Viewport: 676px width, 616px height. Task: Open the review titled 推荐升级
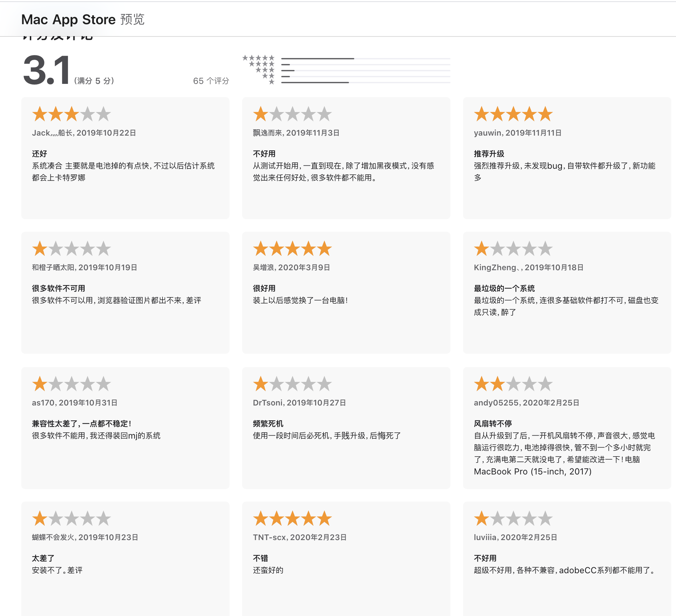click(567, 158)
